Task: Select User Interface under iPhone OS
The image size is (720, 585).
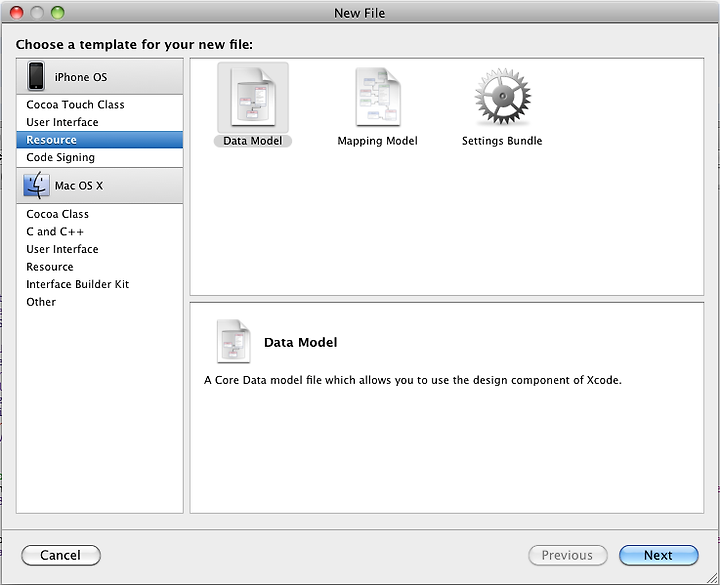Action: click(x=100, y=122)
